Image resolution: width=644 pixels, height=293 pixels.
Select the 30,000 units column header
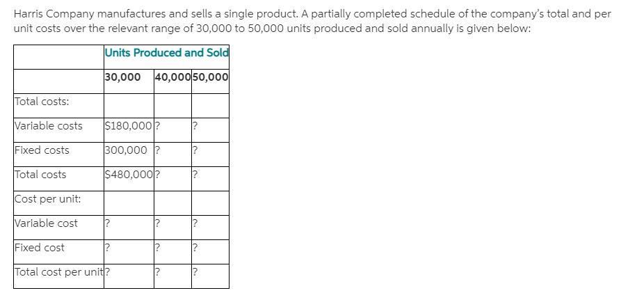tap(122, 77)
